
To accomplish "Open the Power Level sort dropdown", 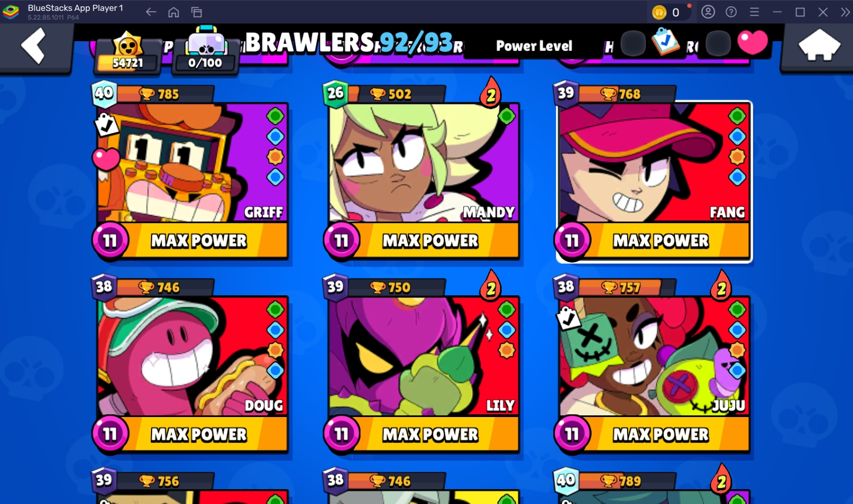I will [534, 46].
